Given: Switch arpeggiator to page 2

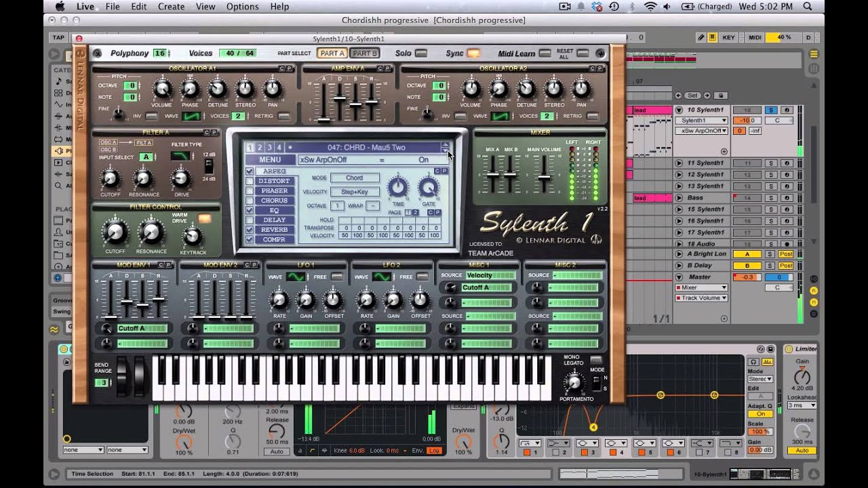Looking at the screenshot, I should [416, 212].
